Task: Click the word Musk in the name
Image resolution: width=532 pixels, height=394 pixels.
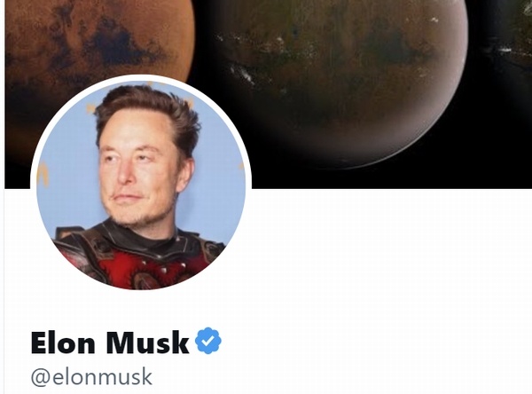Action: (147, 343)
